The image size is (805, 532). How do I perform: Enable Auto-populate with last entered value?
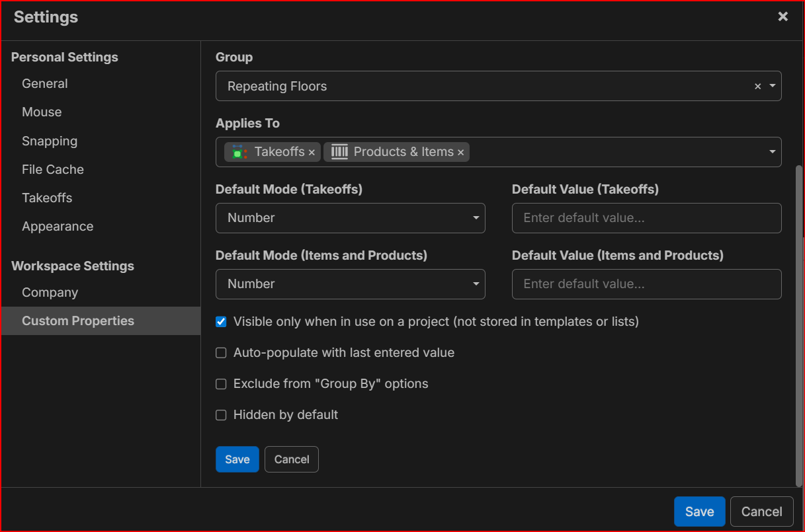[222, 353]
